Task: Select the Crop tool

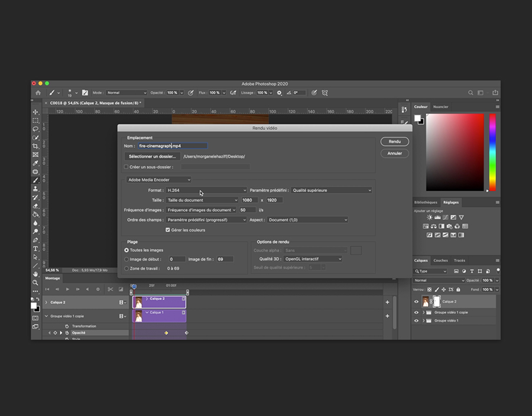Action: 35,146
